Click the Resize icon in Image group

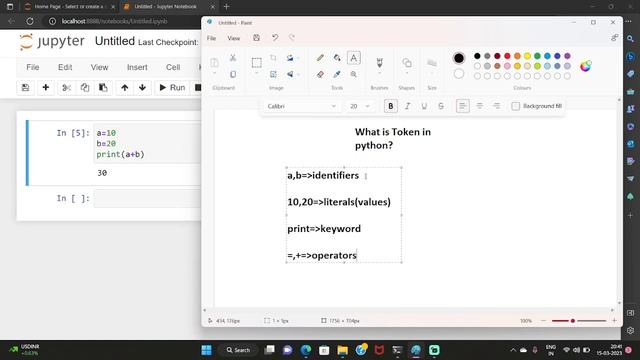coord(273,74)
